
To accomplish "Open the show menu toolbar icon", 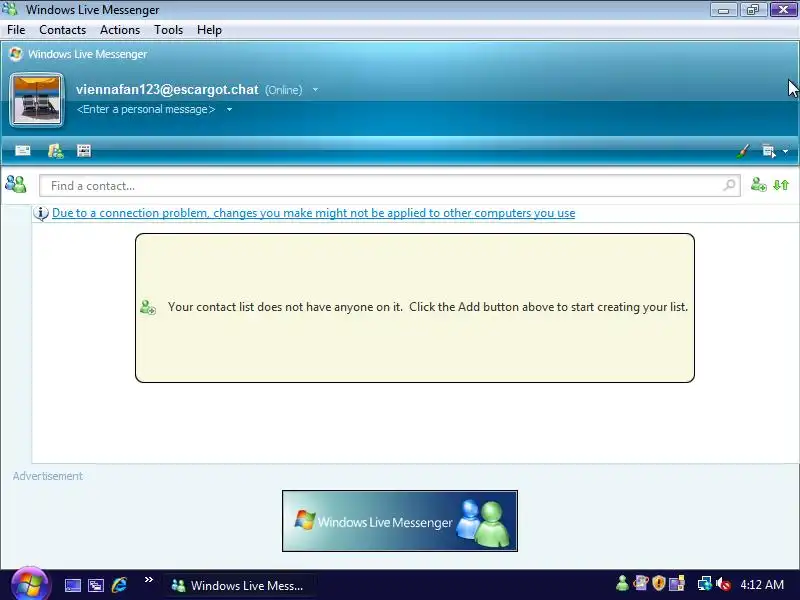I will pyautogui.click(x=768, y=151).
